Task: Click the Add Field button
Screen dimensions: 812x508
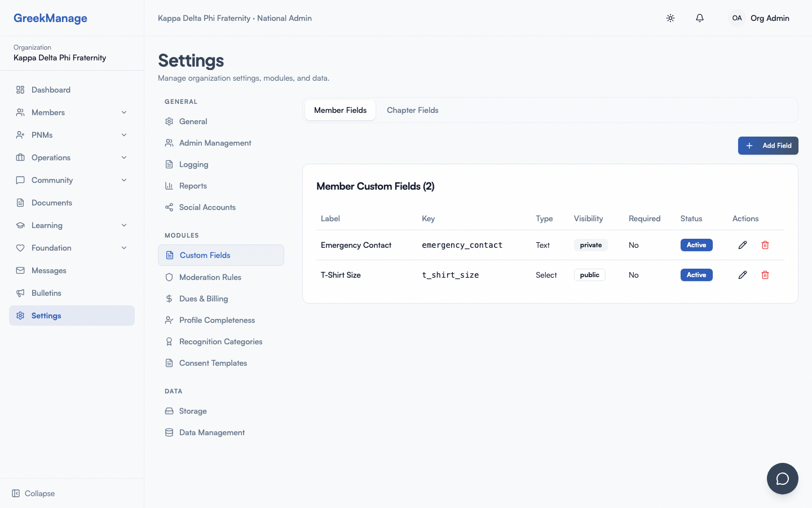Action: coord(768,146)
